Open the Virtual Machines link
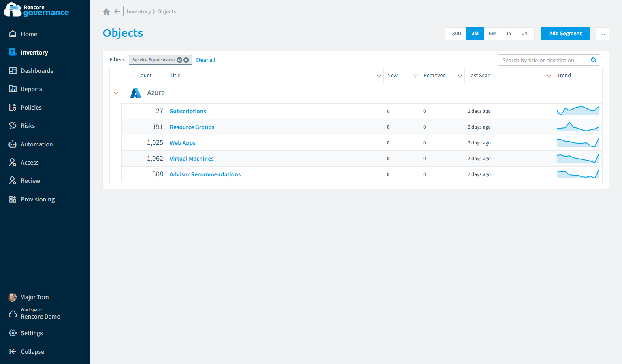Image resolution: width=622 pixels, height=364 pixels. click(192, 159)
